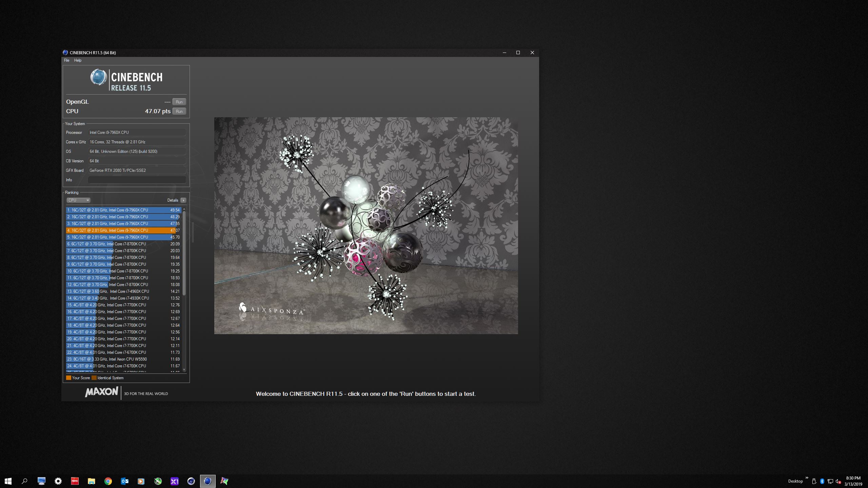Open the Cinema 4D taskbar icon
Screen dimensions: 868x488
(191, 481)
